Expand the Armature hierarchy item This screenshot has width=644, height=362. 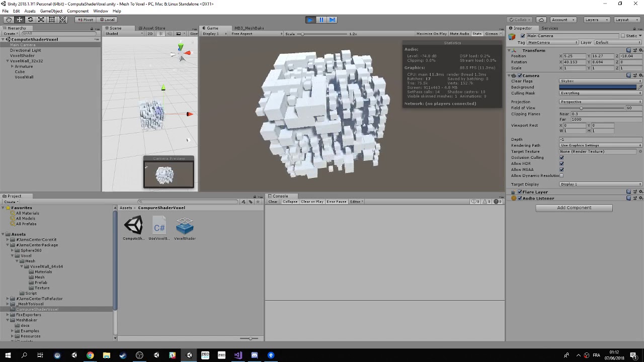pyautogui.click(x=13, y=66)
